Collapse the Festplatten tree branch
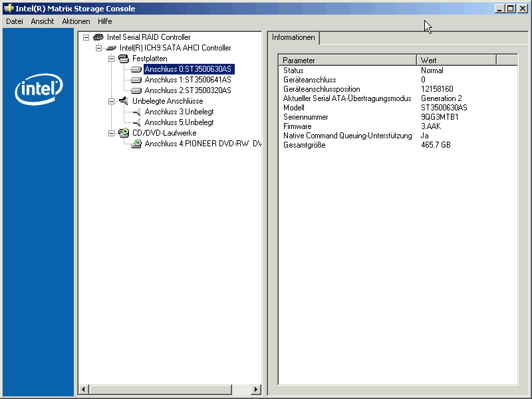Viewport: 532px width, 399px height. (111, 59)
